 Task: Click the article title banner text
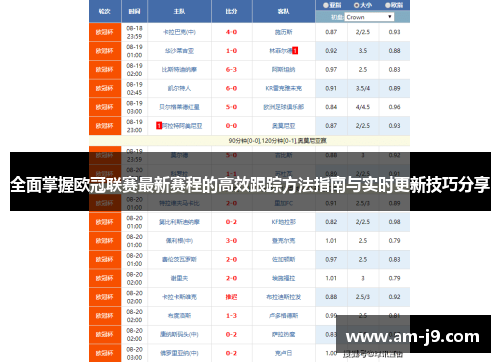coord(250,184)
